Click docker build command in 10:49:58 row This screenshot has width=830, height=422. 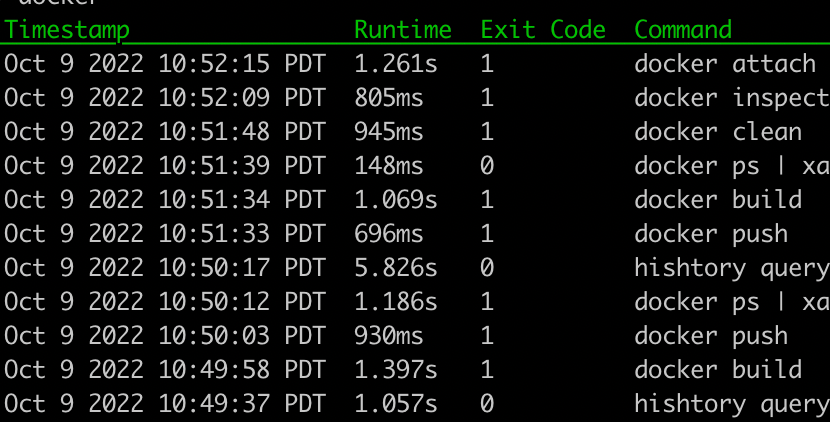pyautogui.click(x=718, y=370)
